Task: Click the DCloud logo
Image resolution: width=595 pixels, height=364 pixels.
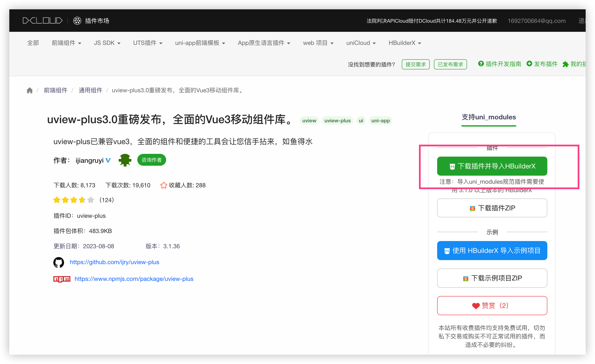Action: 43,21
